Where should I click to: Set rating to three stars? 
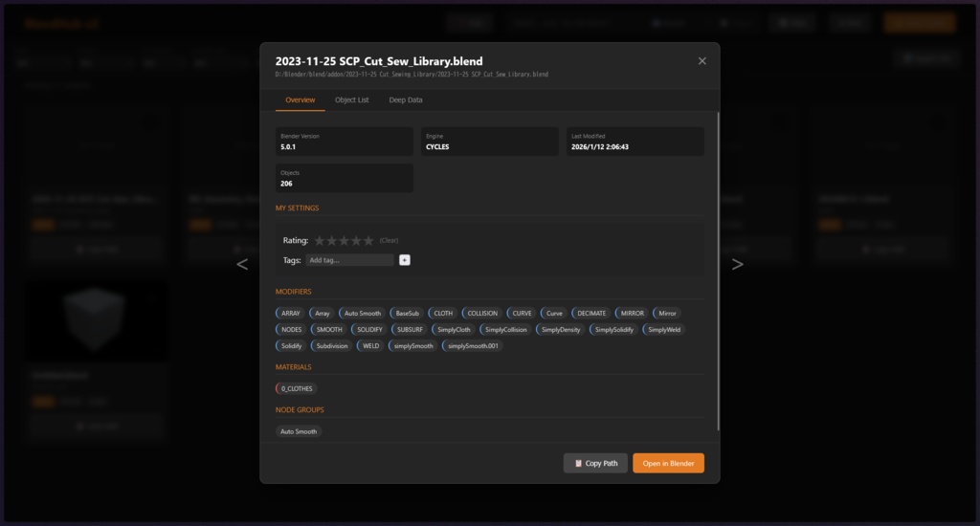(x=344, y=240)
